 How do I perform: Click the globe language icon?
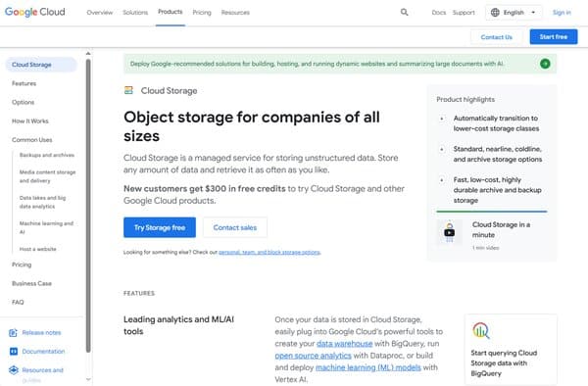495,13
